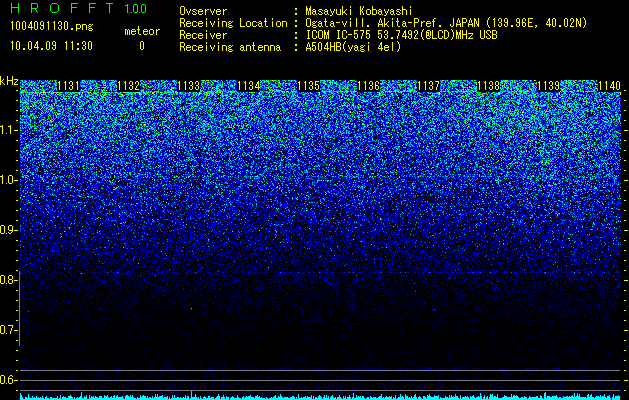The width and height of the screenshot is (629, 400).
Task: Click the 0.6 kHz frequency axis label
Action: point(7,380)
